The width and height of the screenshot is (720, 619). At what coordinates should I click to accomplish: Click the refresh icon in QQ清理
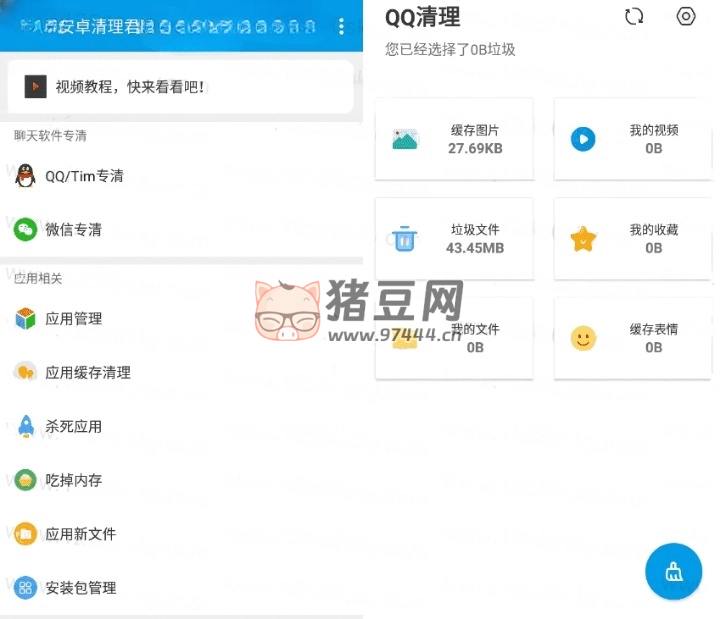[633, 17]
